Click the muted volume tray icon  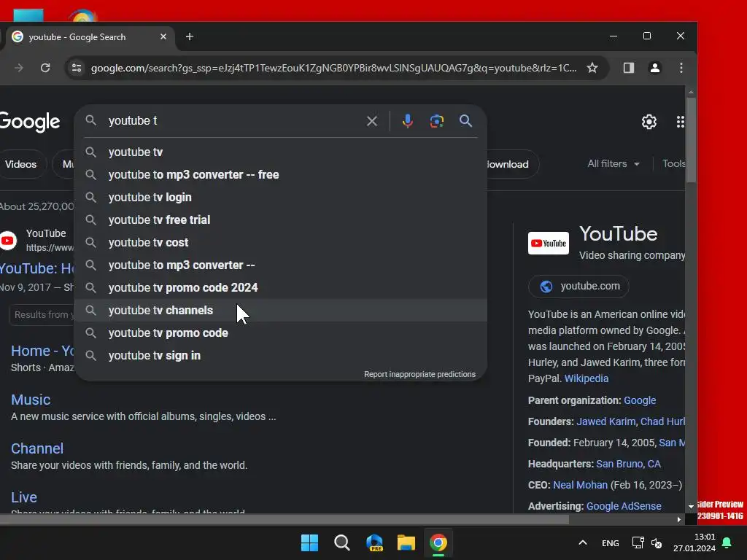click(x=657, y=542)
